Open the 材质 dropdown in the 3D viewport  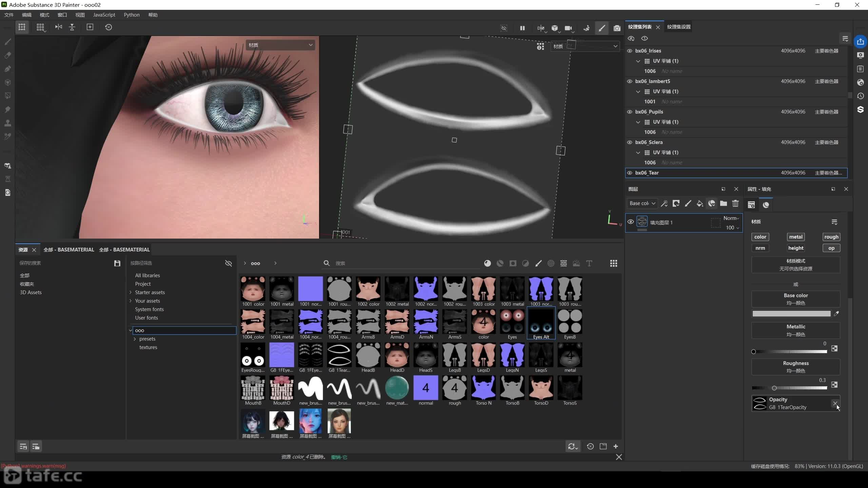click(280, 45)
